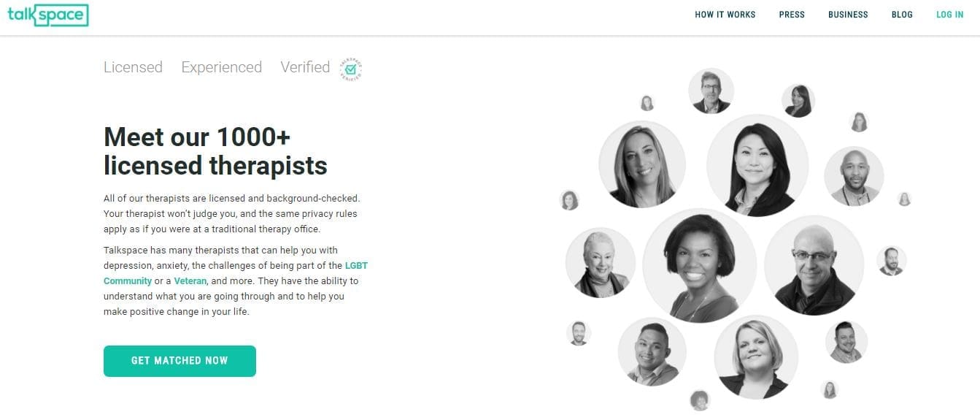Select the therapist photo wearing a lanyard

point(853,176)
